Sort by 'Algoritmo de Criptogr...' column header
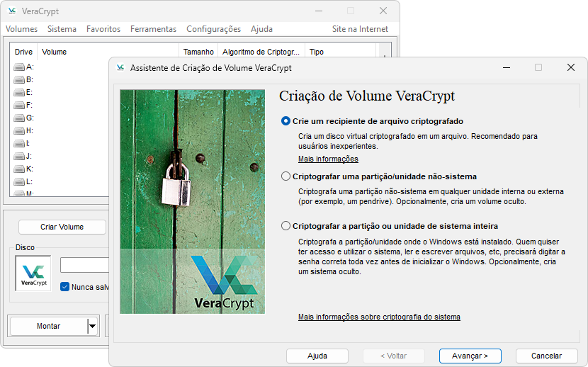Screen dimensions: 588x367 (x=261, y=52)
